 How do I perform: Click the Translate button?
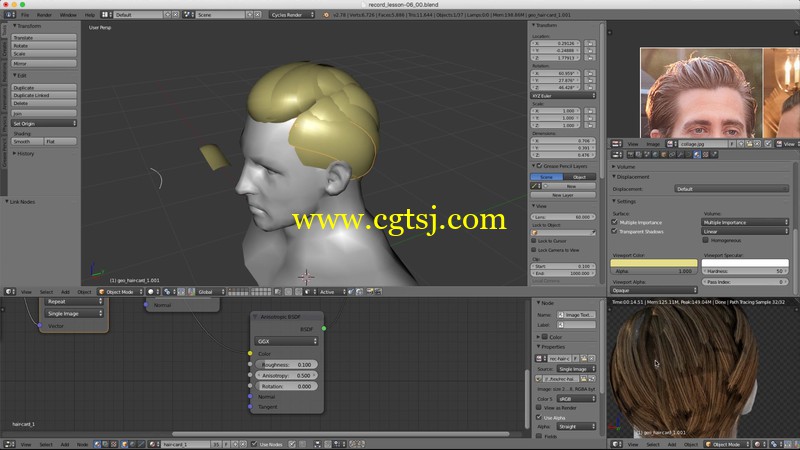(x=44, y=38)
